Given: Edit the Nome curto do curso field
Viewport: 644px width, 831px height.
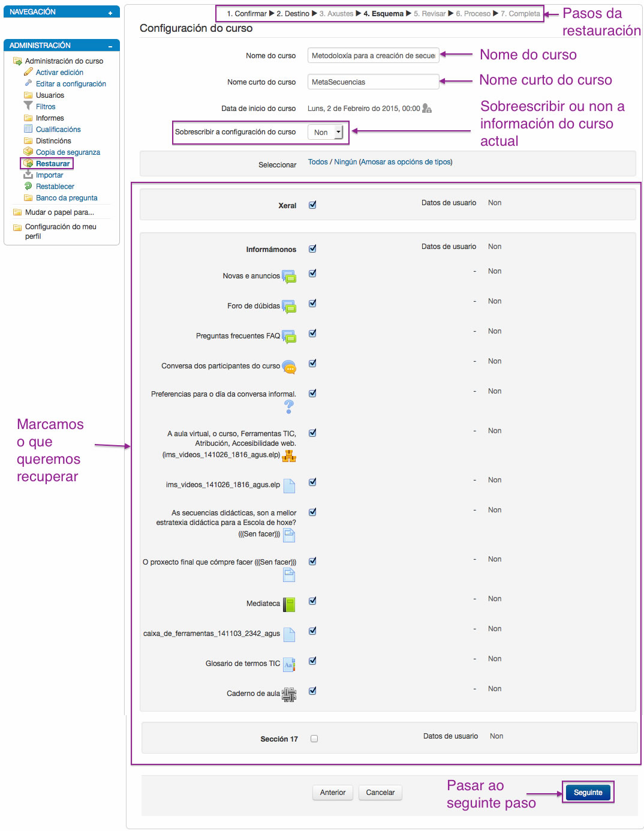Looking at the screenshot, I should tap(373, 82).
